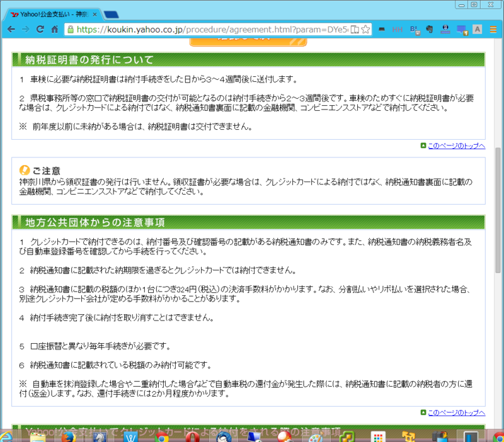Click item 5 口座振替と異なり毎年手続きが必要です

(x=95, y=346)
